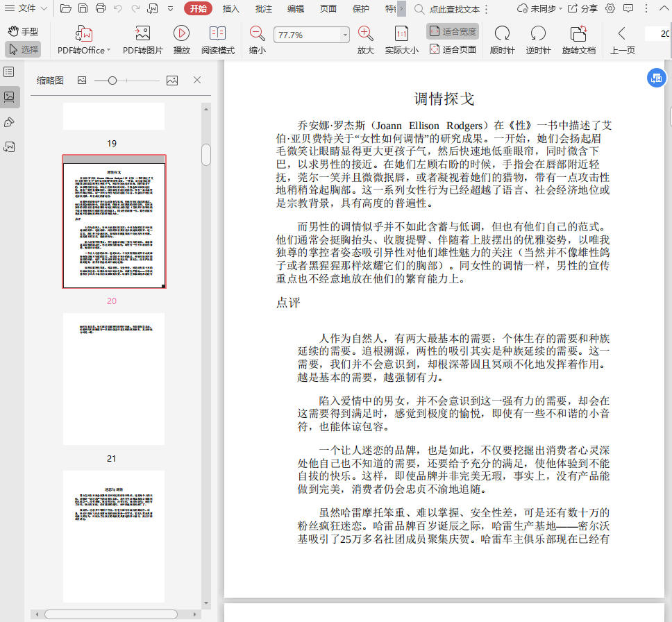The width and height of the screenshot is (672, 622).
Task: Open the PDF转Office converter
Action: tap(84, 40)
